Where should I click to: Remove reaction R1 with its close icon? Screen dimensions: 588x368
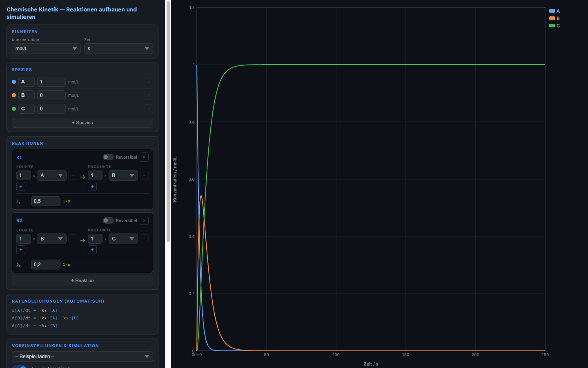point(144,157)
